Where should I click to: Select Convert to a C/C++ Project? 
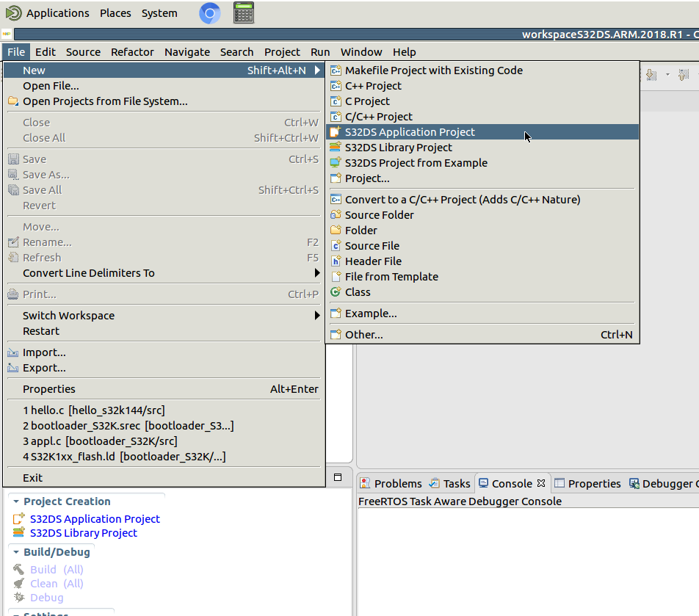pos(483,200)
